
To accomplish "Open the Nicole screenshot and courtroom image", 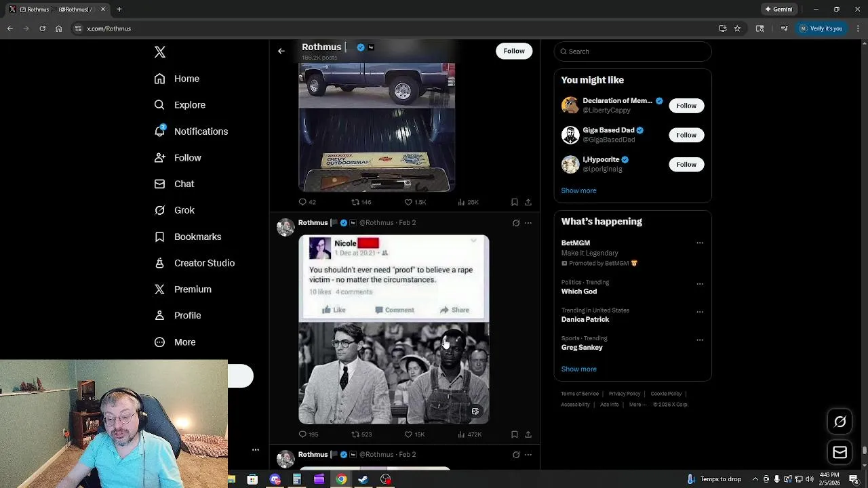I will pyautogui.click(x=394, y=329).
